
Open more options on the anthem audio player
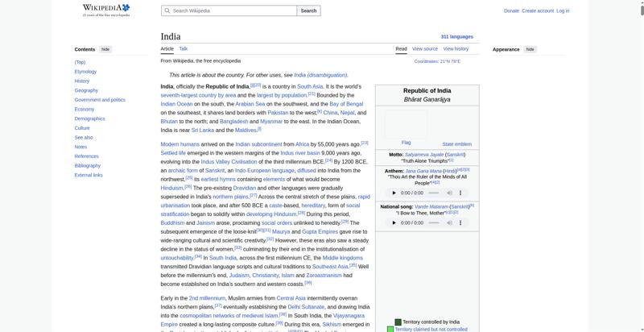pos(460,193)
